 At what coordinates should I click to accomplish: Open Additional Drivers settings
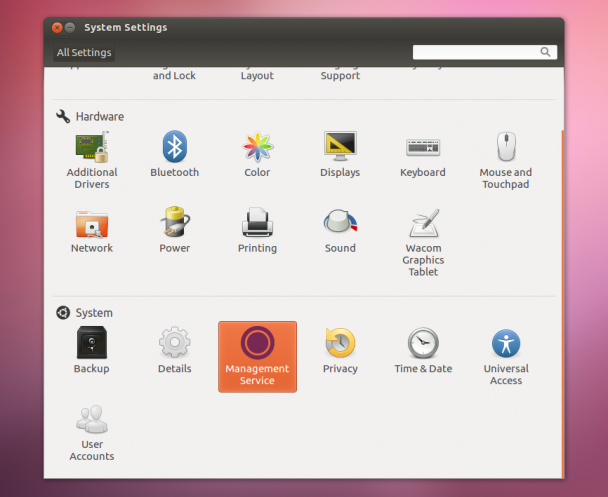[92, 160]
